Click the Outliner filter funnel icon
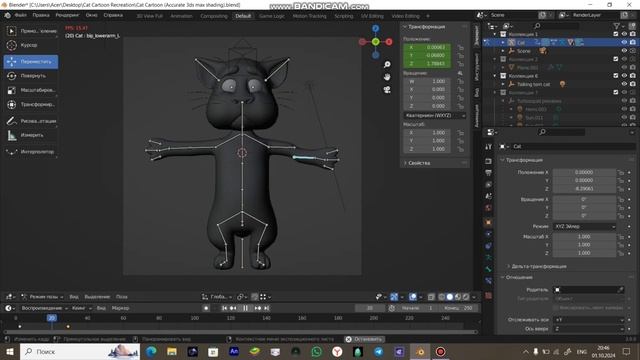This screenshot has height=360, width=640. [x=616, y=26]
